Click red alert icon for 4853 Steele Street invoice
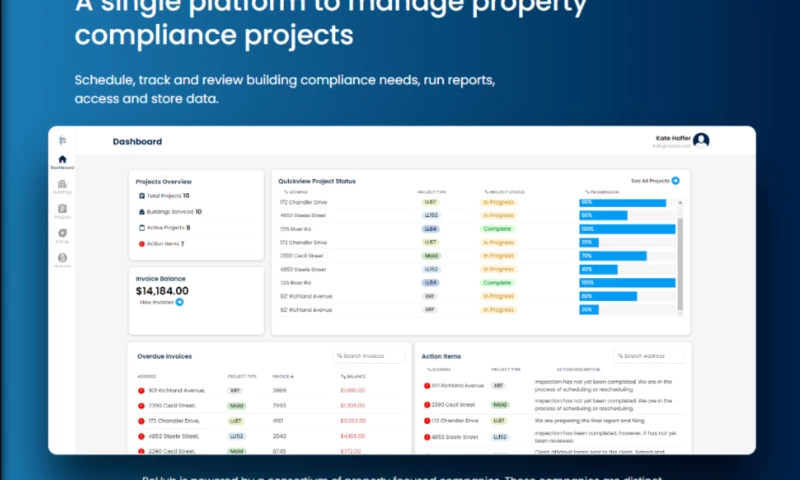This screenshot has height=480, width=800. tap(141, 437)
